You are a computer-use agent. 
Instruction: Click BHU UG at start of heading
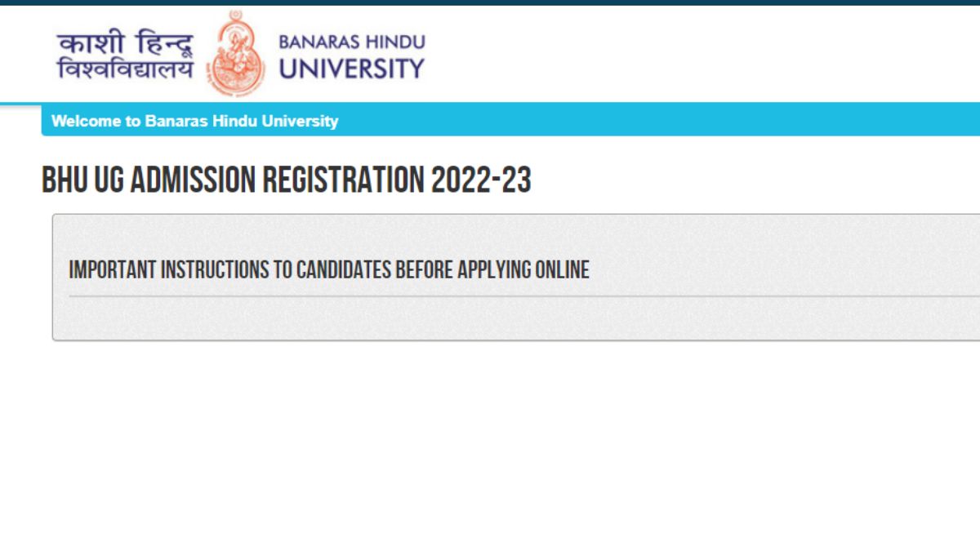click(82, 180)
